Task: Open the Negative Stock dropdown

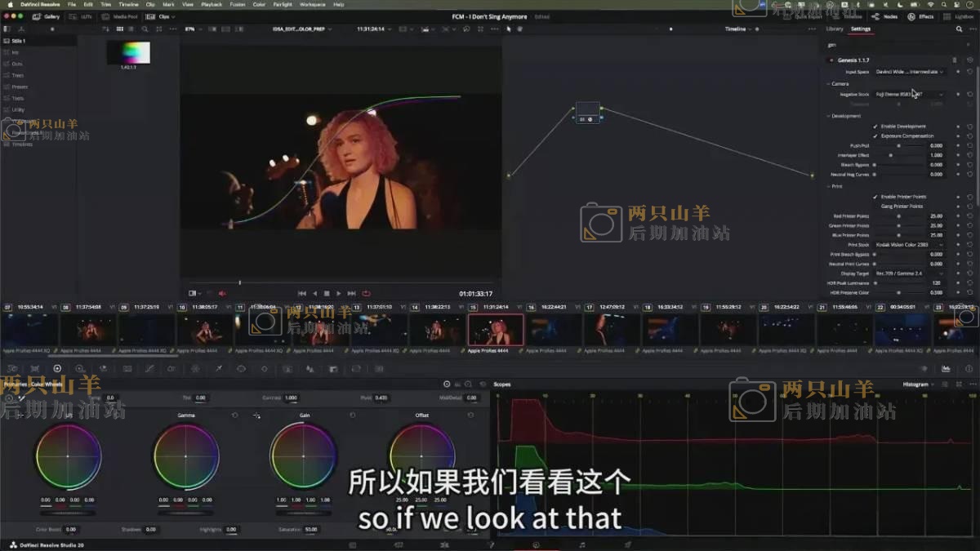Action: point(909,94)
